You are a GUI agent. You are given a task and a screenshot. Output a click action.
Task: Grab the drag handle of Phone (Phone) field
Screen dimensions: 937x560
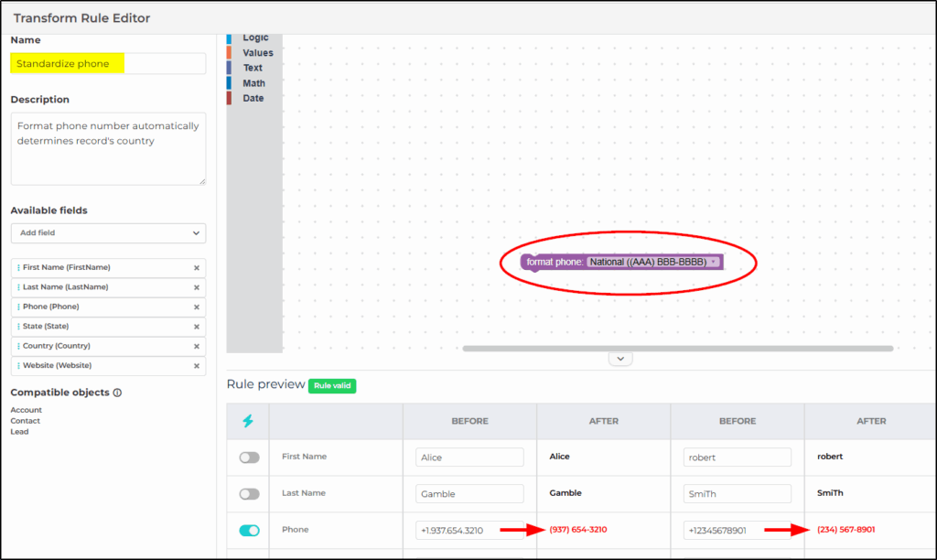click(18, 307)
